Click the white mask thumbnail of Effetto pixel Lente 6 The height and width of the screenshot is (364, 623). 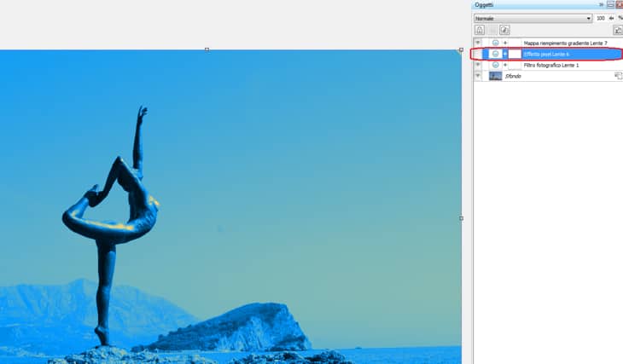515,54
